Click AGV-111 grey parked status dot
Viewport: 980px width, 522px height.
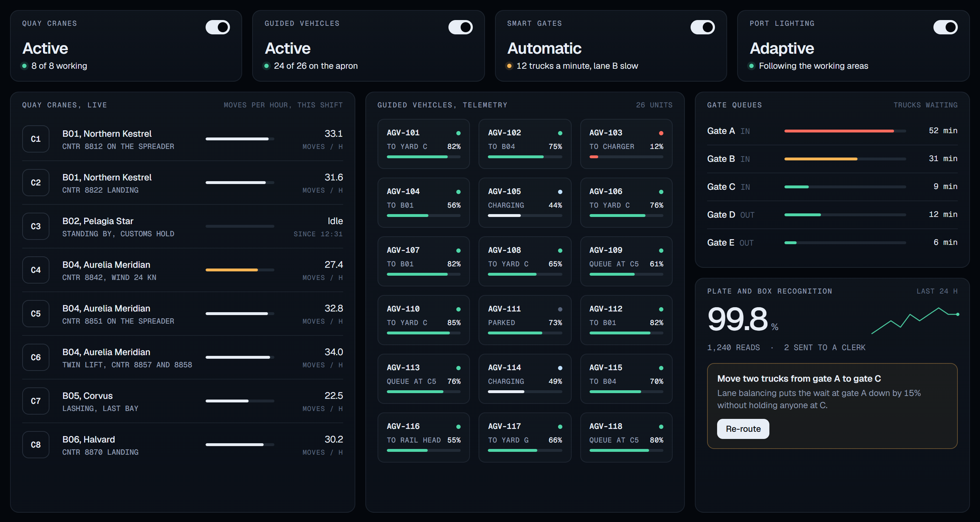[560, 309]
